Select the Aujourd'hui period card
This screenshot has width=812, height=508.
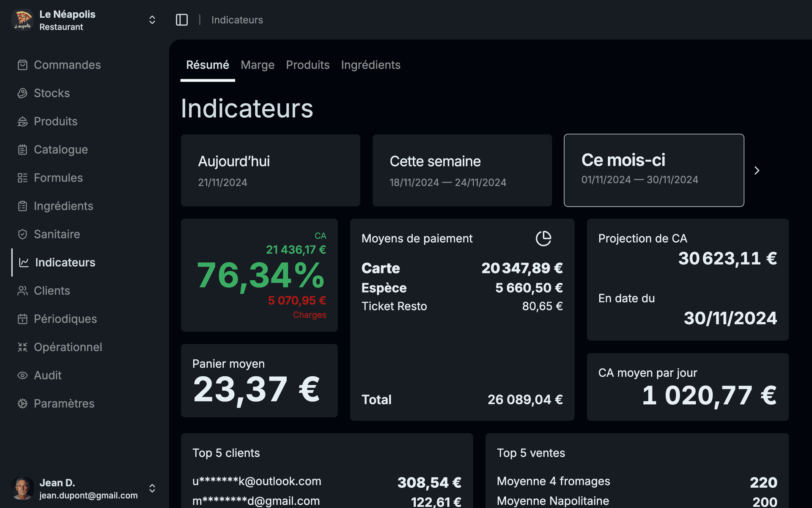point(271,171)
